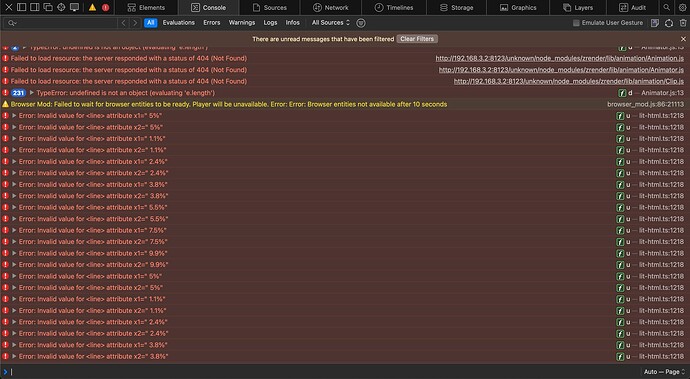Click function icon on x2=" 9.9%" row

pyautogui.click(x=620, y=265)
